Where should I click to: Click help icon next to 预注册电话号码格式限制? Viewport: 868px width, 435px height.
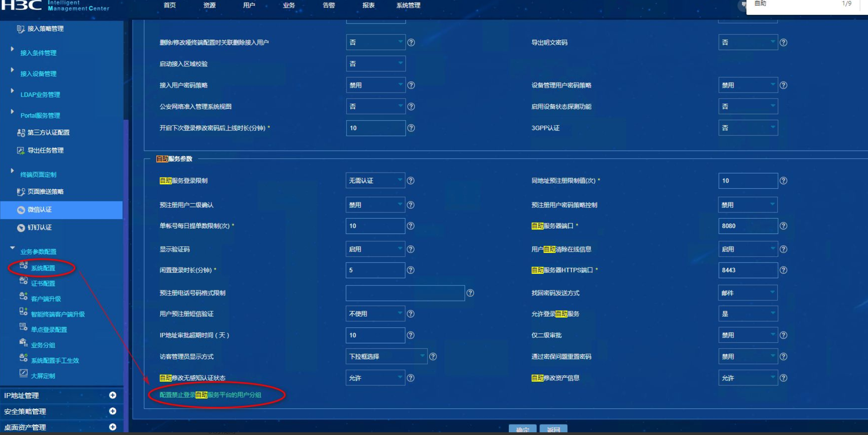pos(470,293)
